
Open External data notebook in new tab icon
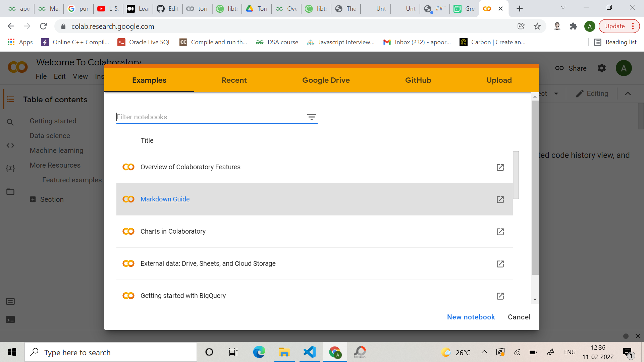[x=500, y=264]
